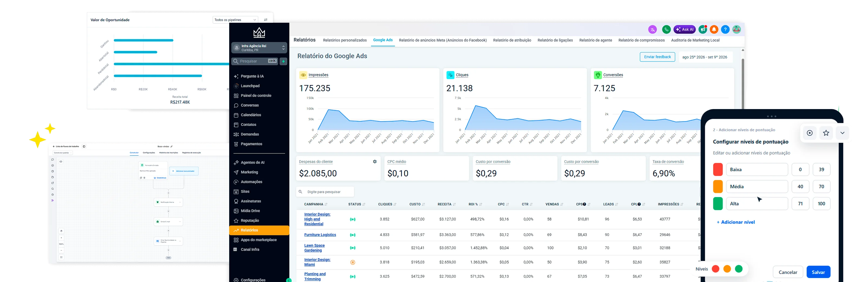Open the orange notifications bell
The image size is (868, 282).
pos(714,30)
